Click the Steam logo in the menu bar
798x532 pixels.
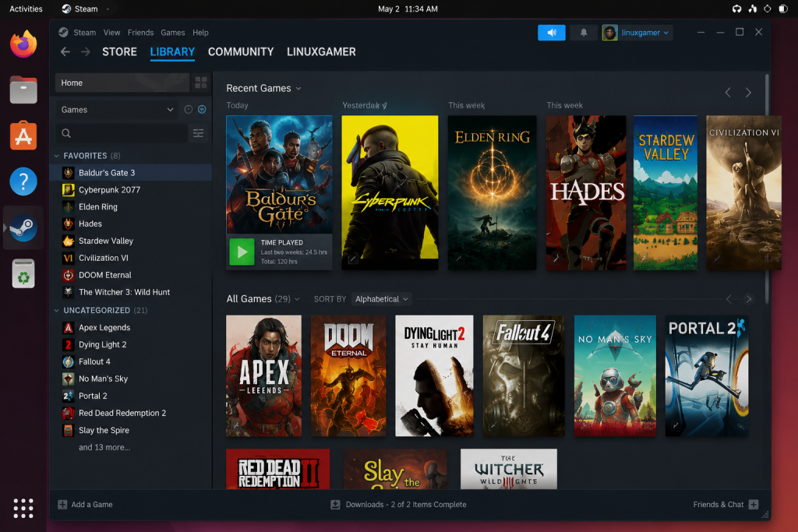[63, 33]
